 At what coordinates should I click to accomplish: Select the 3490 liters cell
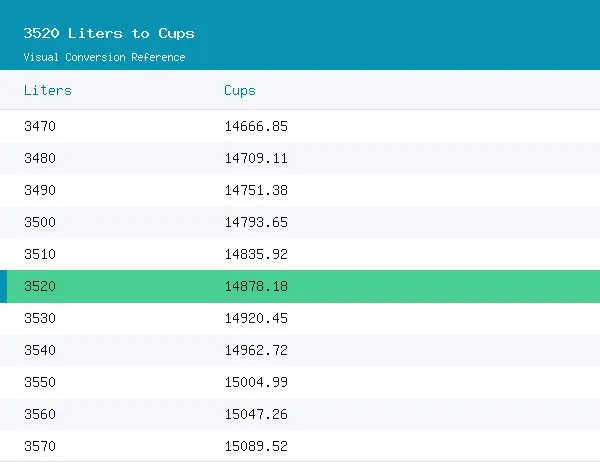[x=40, y=190]
